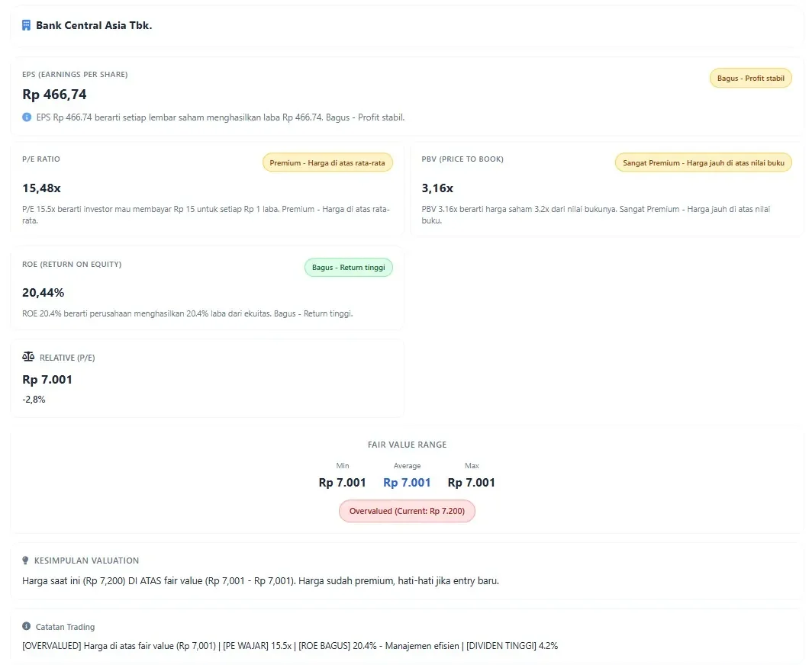Click the P/E ratio value 15,48x
Viewport: 812px width, 665px height.
(x=41, y=188)
